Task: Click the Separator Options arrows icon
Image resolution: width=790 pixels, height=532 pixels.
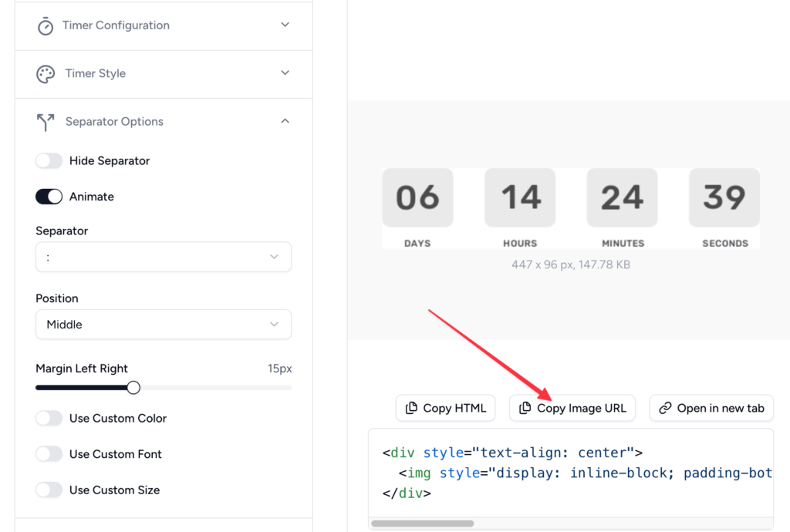Action: click(x=45, y=121)
